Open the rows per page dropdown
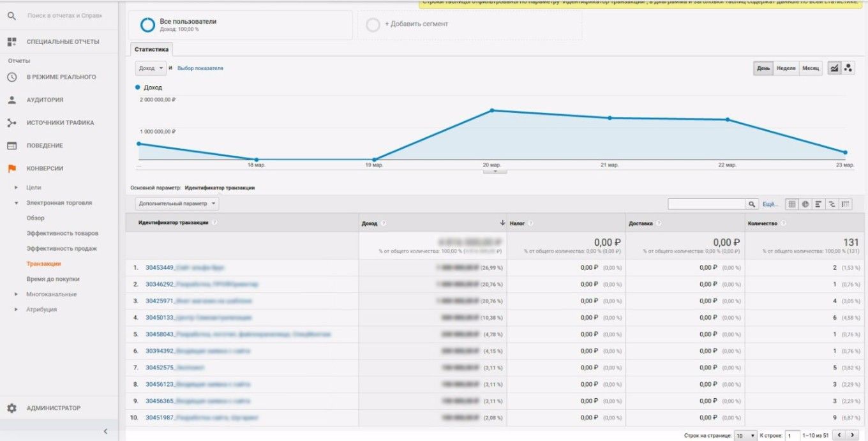The width and height of the screenshot is (868, 441). (745, 435)
